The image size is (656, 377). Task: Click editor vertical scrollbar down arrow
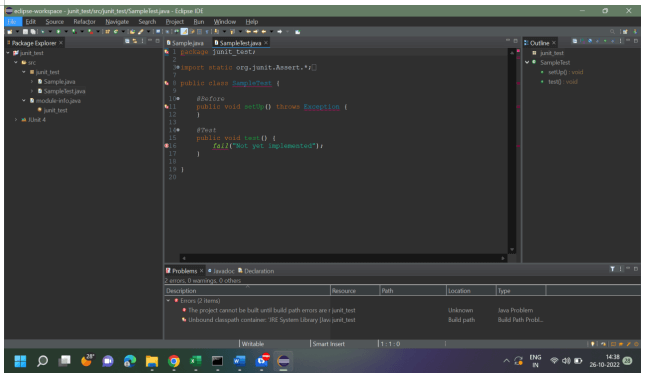pos(512,250)
